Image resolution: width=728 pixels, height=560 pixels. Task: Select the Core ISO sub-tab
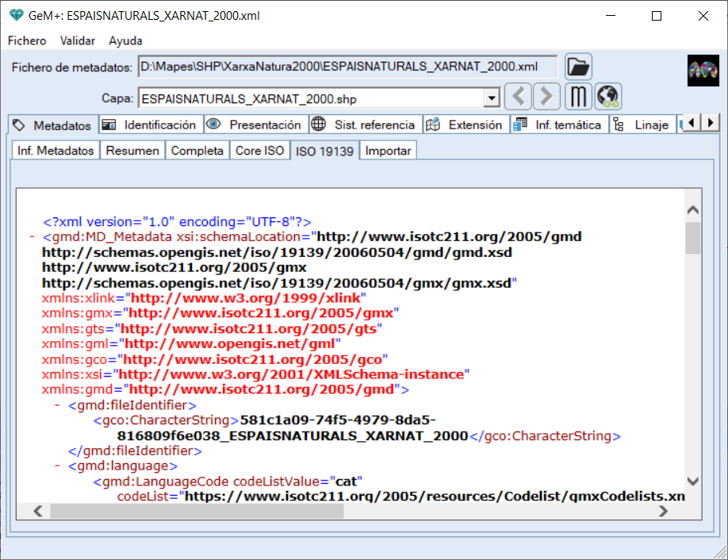259,151
